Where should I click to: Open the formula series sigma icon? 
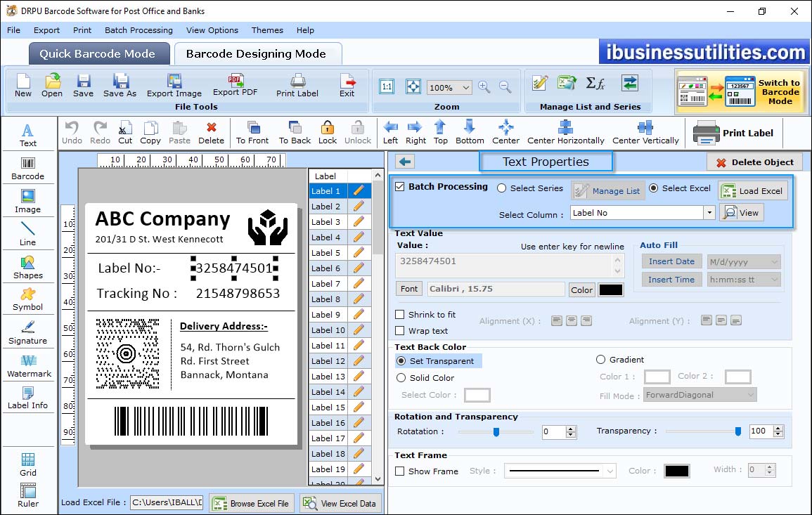595,83
